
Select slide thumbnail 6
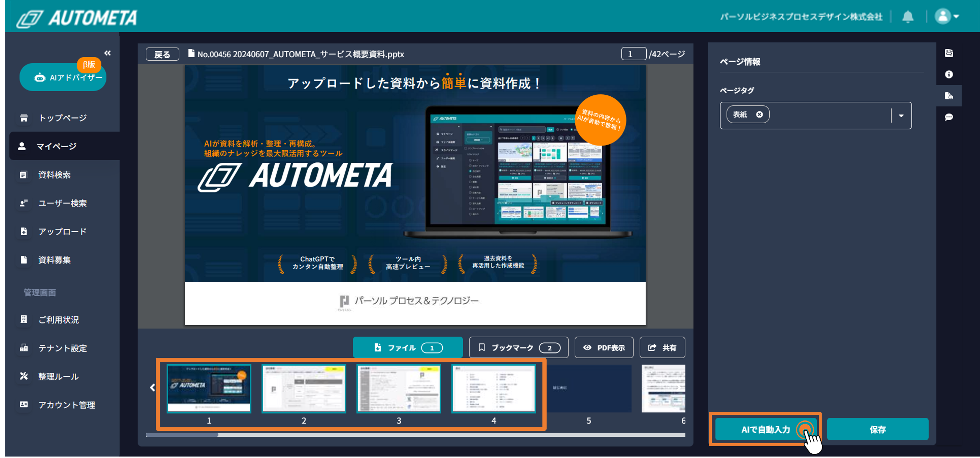[664, 389]
